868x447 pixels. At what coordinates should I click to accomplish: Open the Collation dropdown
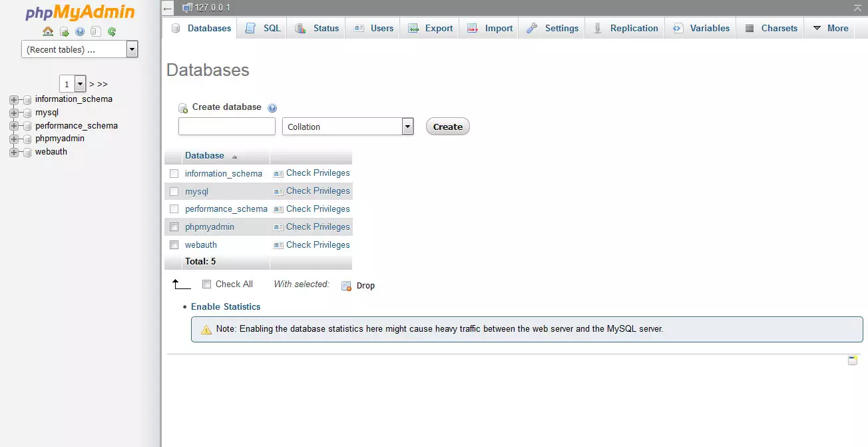pyautogui.click(x=348, y=127)
